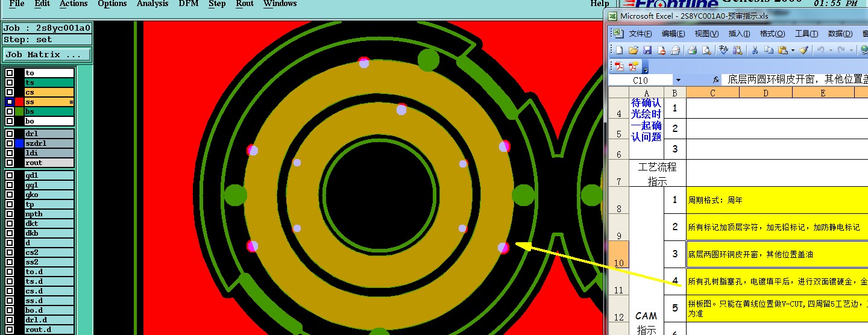Viewport: 868px width, 335px height.
Task: Click the first Adobe PDF convert icon
Action: [619, 66]
